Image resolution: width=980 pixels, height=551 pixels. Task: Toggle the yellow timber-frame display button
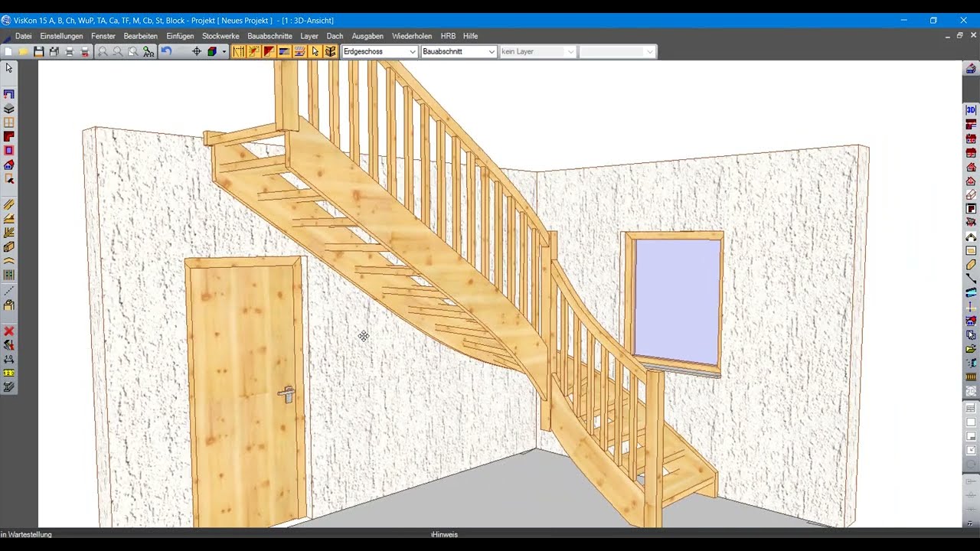coord(330,51)
